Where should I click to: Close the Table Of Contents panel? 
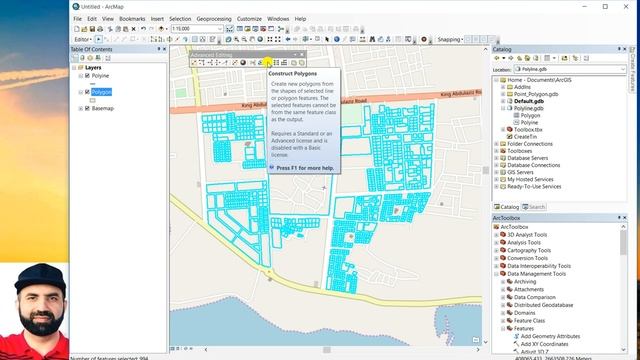click(164, 49)
